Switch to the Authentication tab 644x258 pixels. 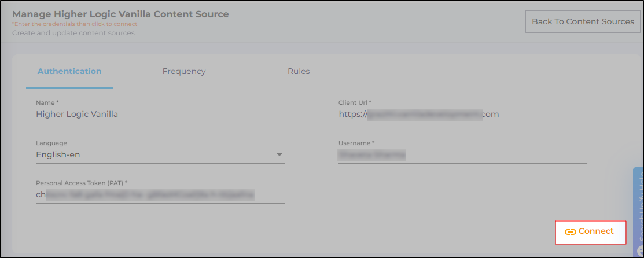tap(69, 72)
